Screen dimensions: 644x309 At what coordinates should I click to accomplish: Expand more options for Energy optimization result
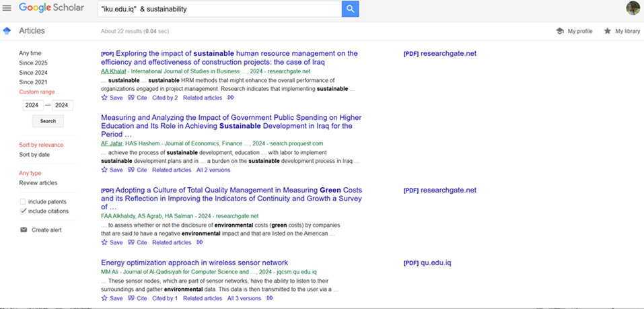(270, 298)
